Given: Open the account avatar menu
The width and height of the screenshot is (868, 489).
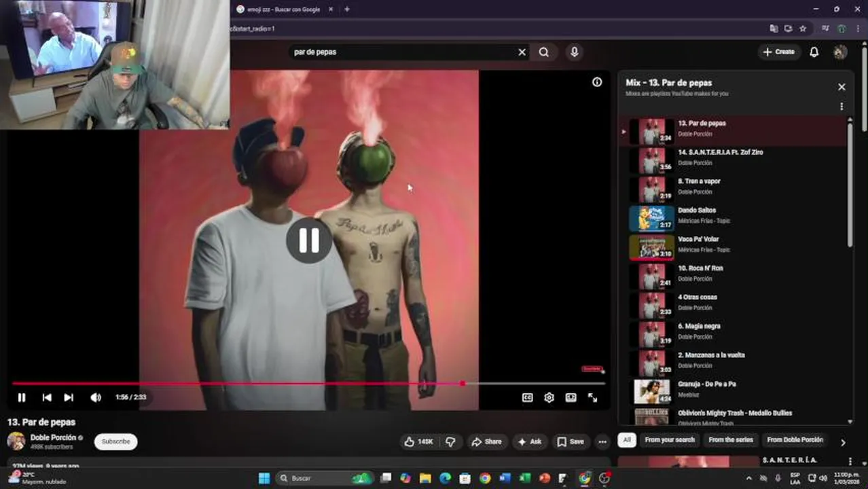Looking at the screenshot, I should coord(840,52).
